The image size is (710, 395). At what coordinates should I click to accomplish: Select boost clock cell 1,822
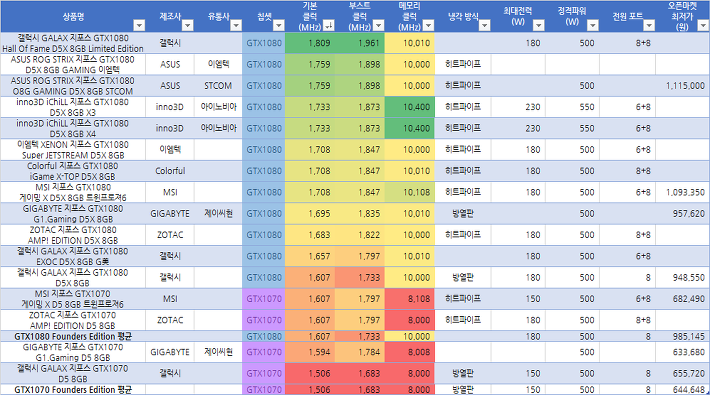pos(360,235)
